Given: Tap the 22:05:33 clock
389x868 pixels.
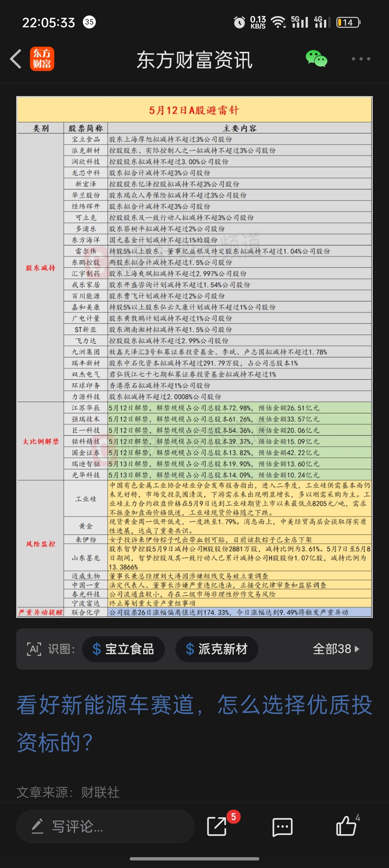Looking at the screenshot, I should click(49, 23).
